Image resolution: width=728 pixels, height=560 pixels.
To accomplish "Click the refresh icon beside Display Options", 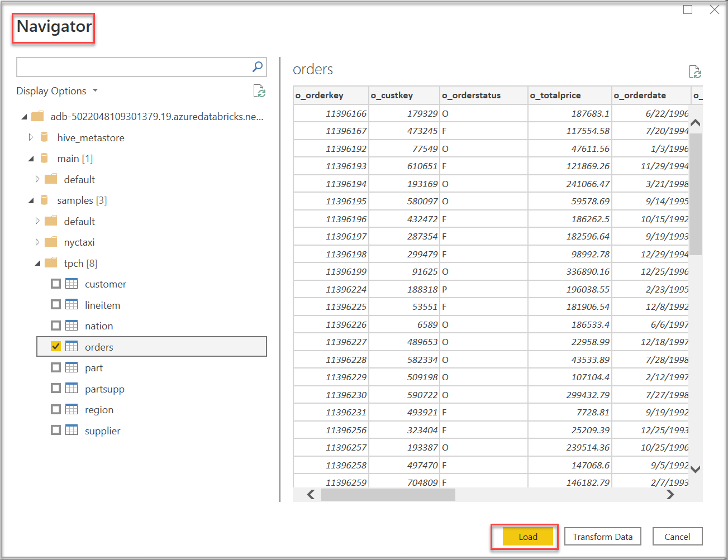I will pos(259,91).
